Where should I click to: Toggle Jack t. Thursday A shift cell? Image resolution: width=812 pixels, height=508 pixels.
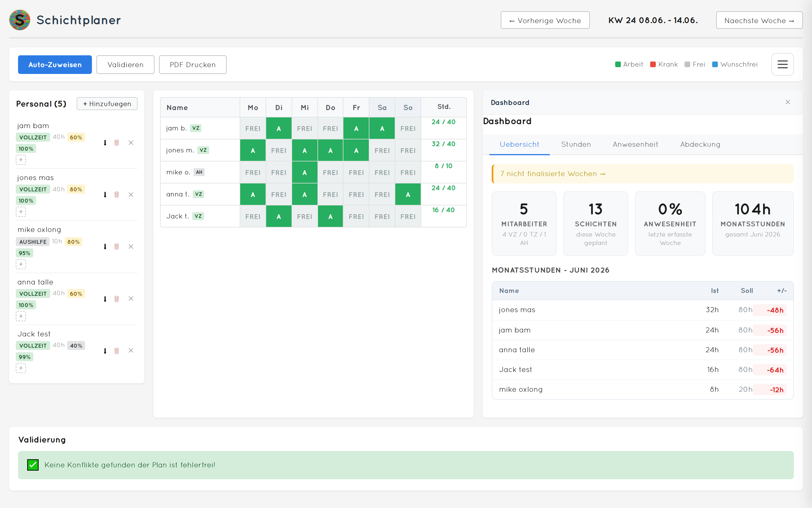pos(330,216)
